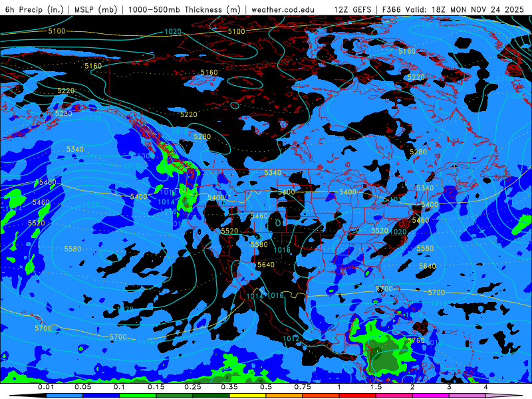Click the 5760 thickness contour label
Image resolution: width=532 pixels, height=399 pixels.
416,340
